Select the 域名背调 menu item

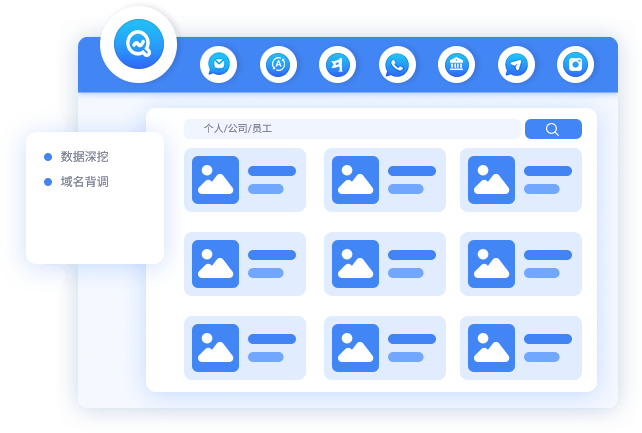coord(84,182)
